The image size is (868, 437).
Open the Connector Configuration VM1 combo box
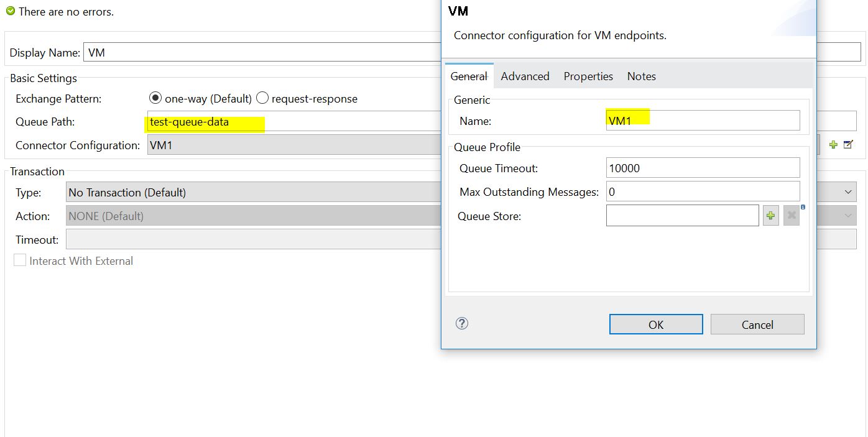tap(292, 145)
